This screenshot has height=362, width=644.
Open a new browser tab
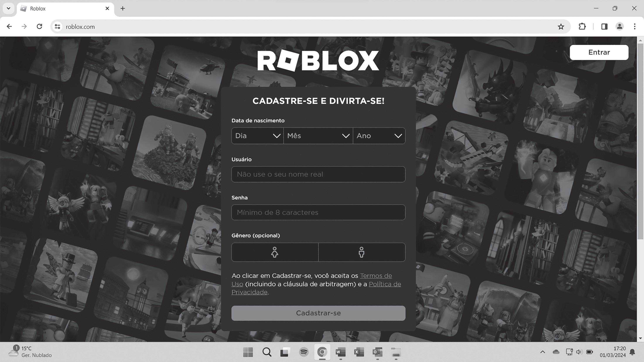[x=123, y=8]
